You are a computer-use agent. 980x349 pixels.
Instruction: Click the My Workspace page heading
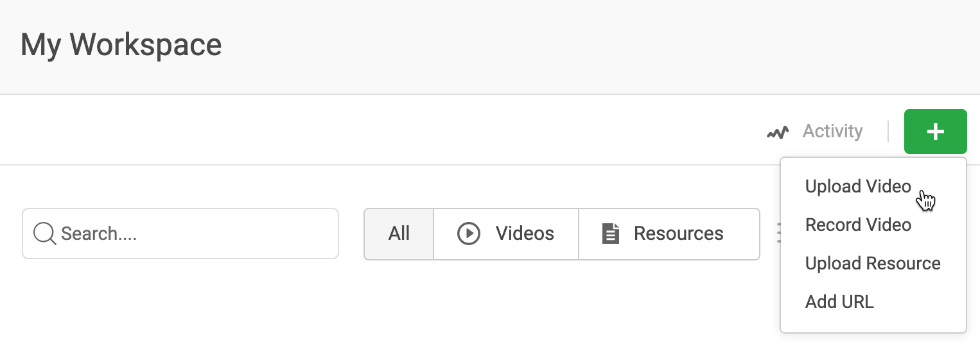121,46
